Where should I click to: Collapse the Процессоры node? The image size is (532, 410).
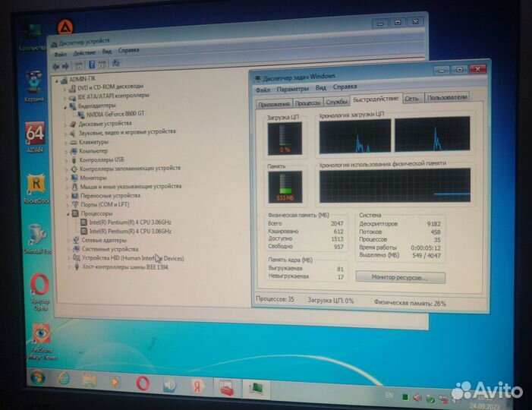(68, 214)
